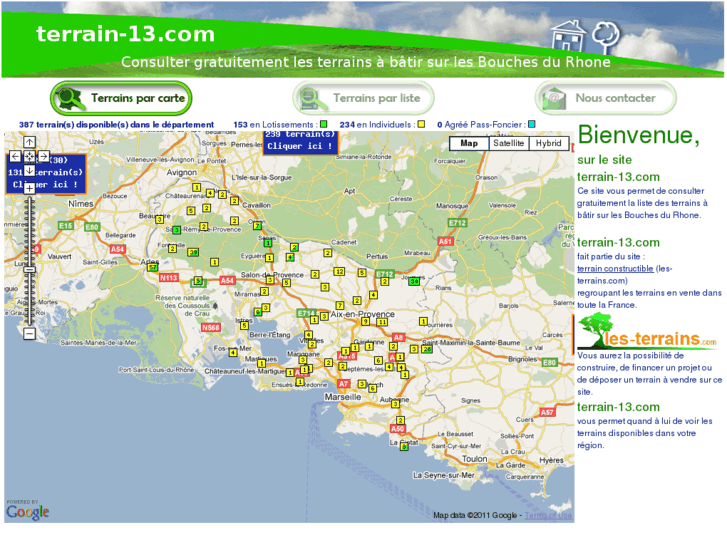This screenshot has width=727, height=545.
Task: Click cyan Pass-Foncier legend swatch
Action: click(x=532, y=124)
